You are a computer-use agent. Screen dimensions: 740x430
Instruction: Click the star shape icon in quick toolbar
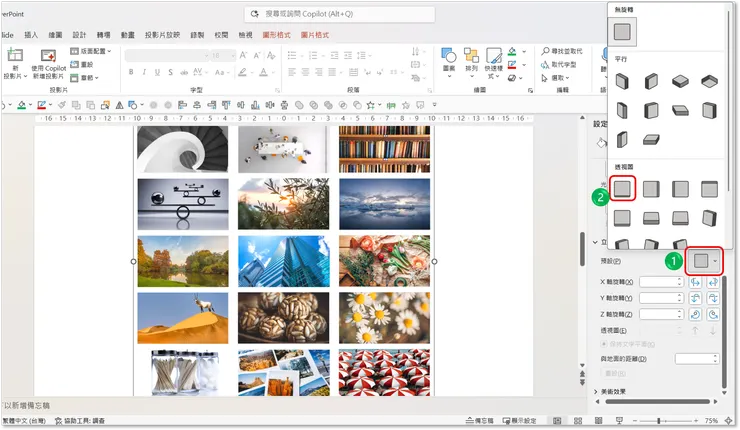371,105
